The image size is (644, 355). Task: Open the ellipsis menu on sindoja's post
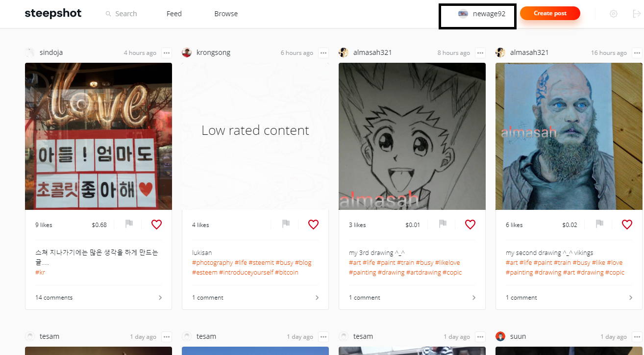coord(166,52)
